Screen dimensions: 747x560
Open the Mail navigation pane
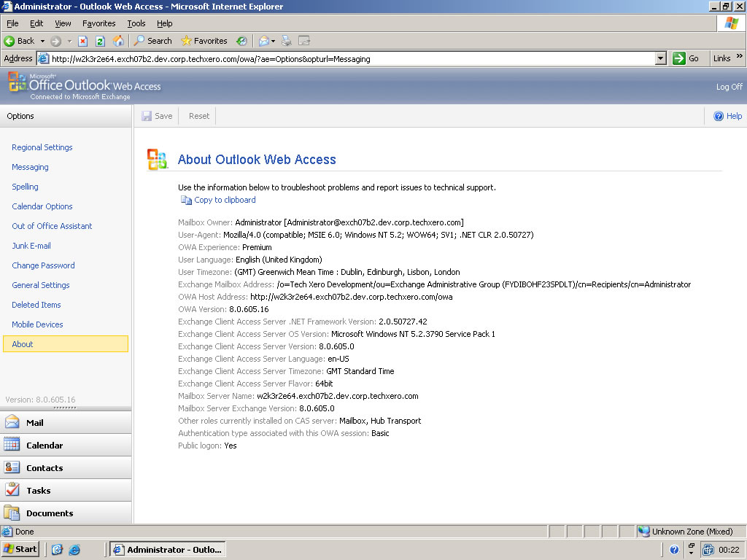tap(66, 422)
